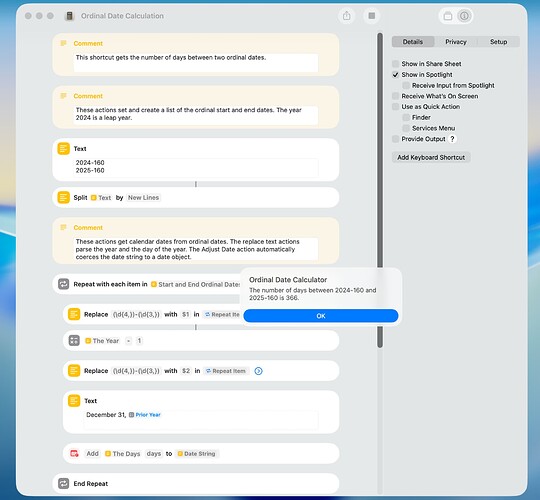540x500 pixels.
Task: Click the Adjust Date calendar icon
Action: [74, 454]
